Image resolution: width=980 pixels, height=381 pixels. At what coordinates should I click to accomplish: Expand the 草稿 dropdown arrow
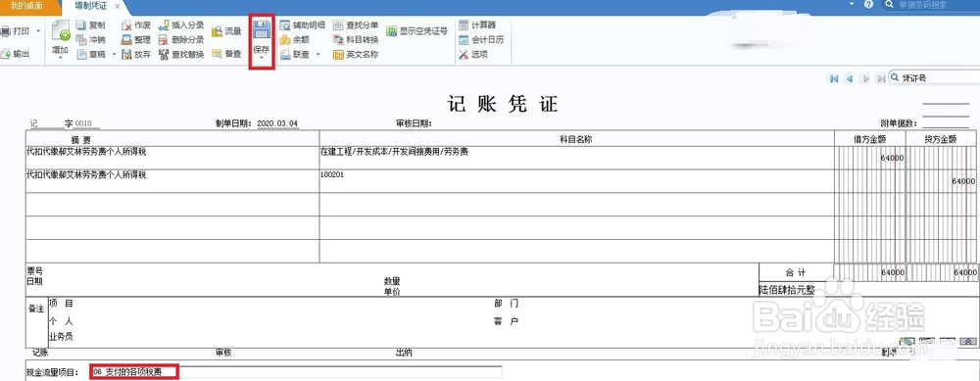114,54
